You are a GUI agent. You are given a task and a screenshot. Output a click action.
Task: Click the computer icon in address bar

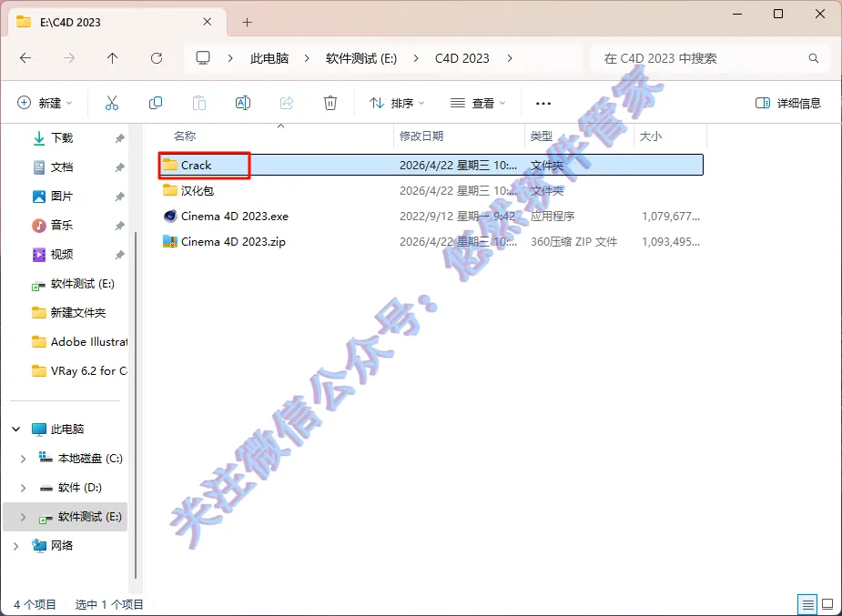202,58
